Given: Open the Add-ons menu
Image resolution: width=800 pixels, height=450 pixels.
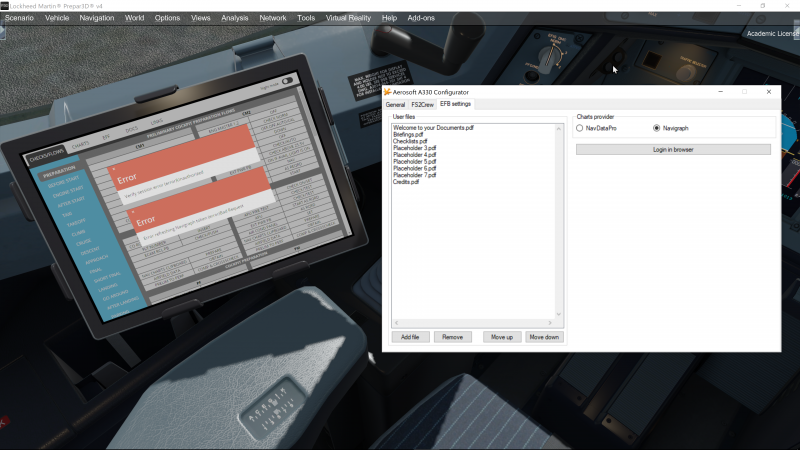Looking at the screenshot, I should coord(421,18).
